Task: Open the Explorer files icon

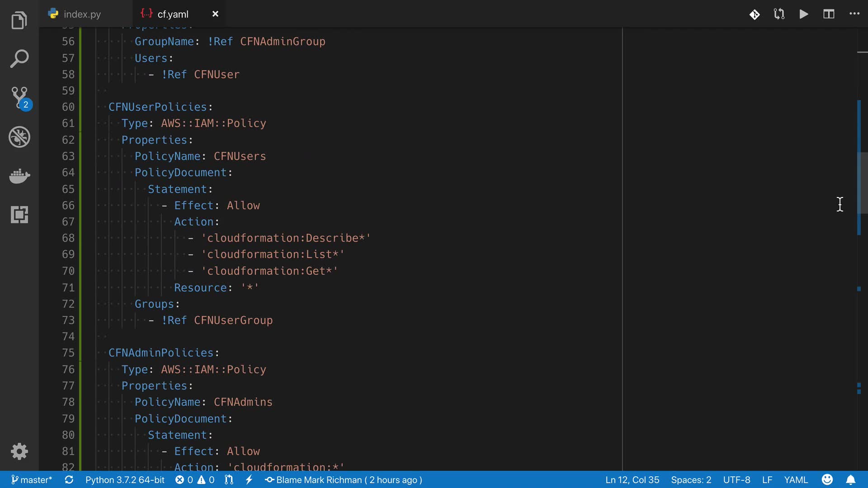Action: [19, 20]
